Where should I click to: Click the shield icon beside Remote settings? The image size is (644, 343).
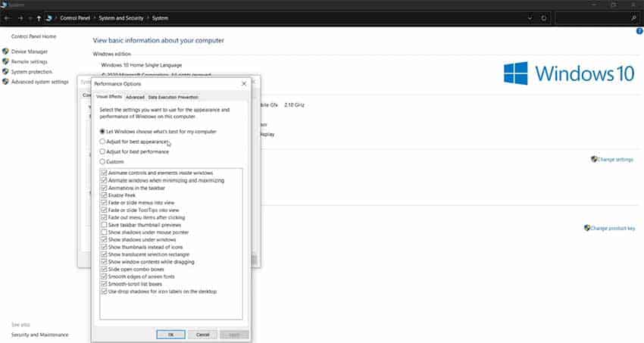pos(5,61)
